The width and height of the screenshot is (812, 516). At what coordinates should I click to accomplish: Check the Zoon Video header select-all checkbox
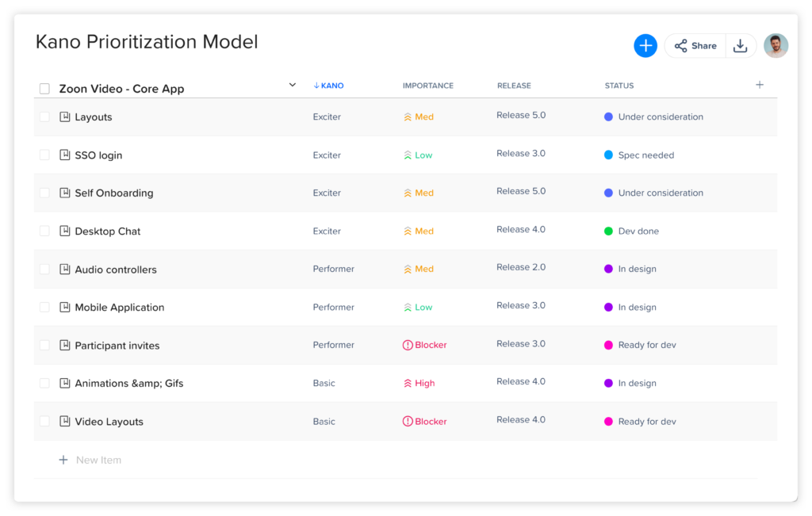[x=44, y=89]
